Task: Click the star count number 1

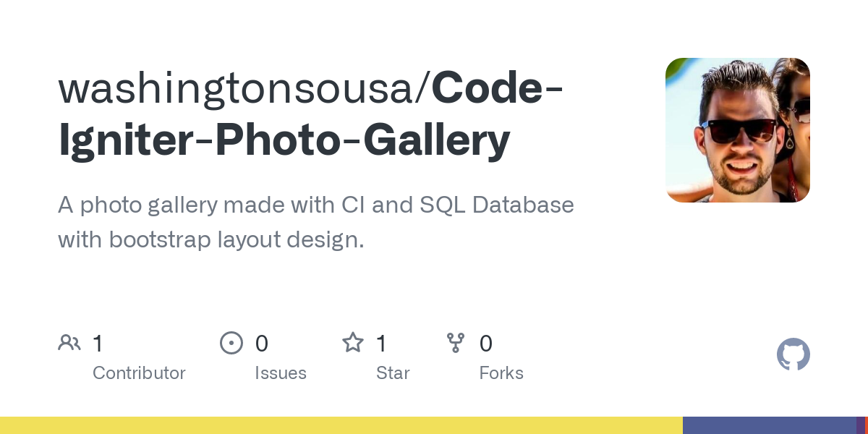Action: (x=381, y=343)
